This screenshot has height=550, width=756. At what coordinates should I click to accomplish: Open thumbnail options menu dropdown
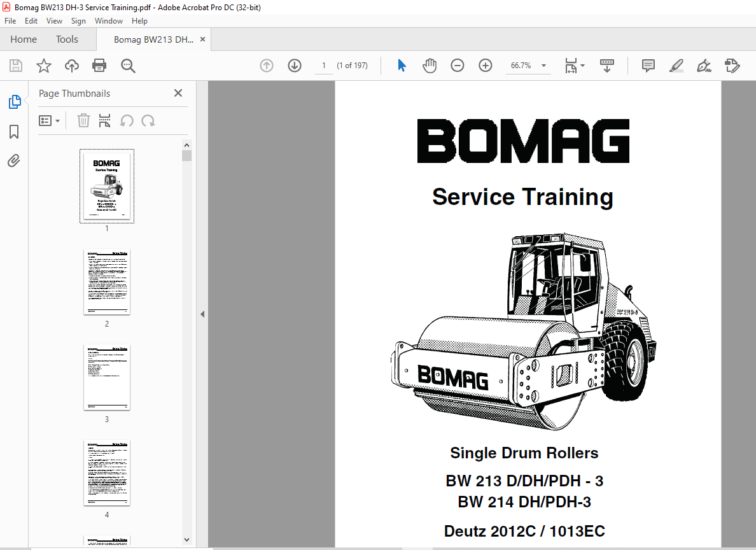click(x=49, y=120)
